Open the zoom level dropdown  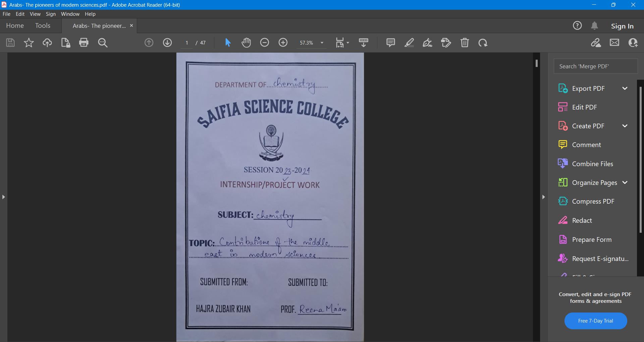322,43
